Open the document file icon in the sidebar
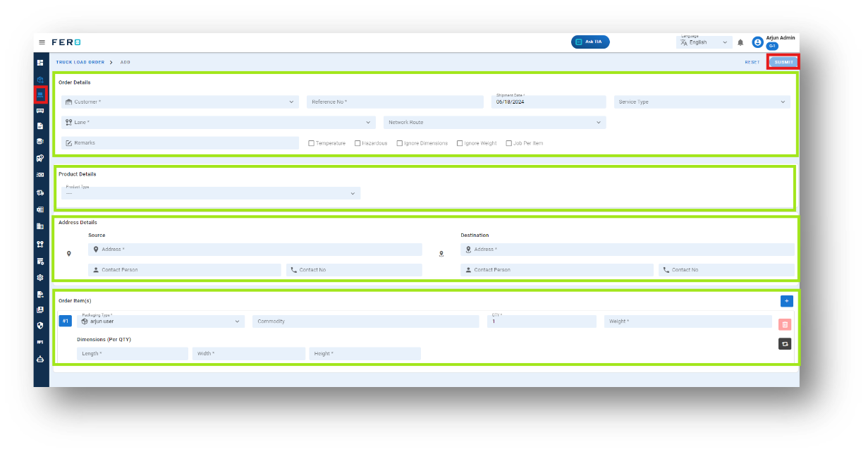 pos(40,126)
